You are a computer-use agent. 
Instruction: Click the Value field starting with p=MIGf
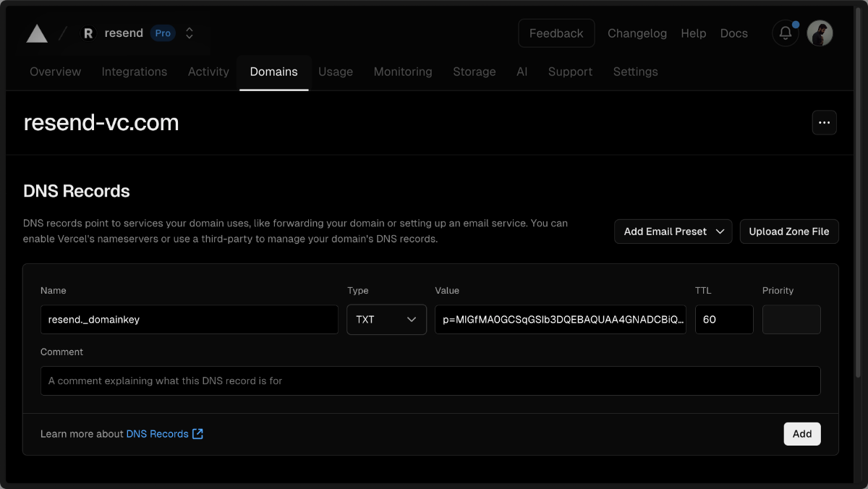point(561,319)
